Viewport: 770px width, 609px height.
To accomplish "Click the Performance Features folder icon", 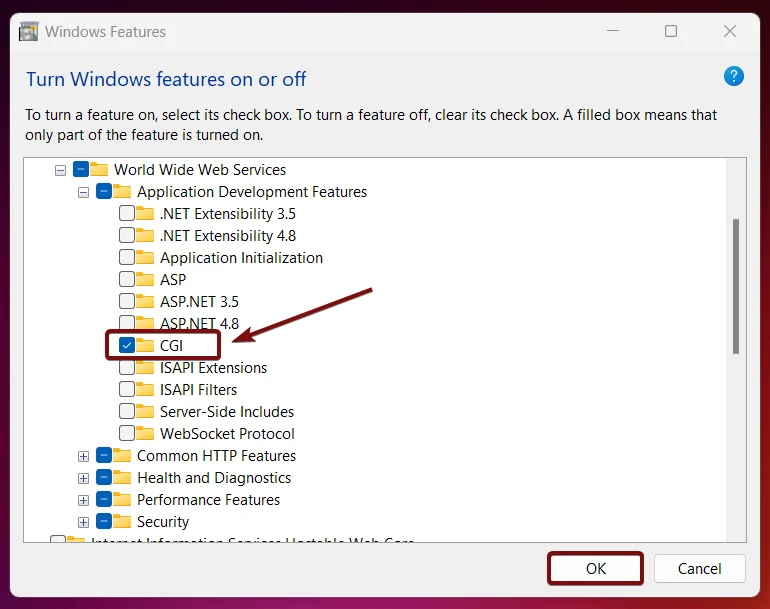I will [x=122, y=499].
